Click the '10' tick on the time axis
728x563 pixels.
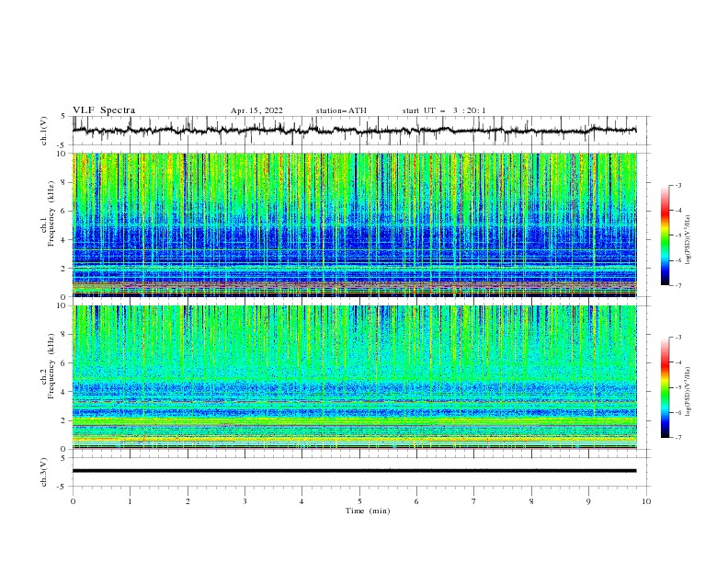[646, 501]
